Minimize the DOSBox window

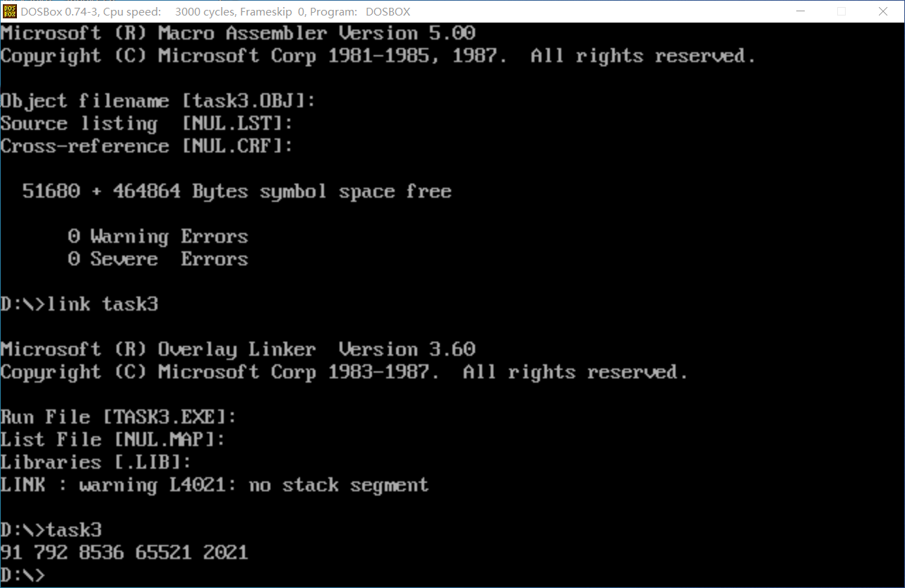pyautogui.click(x=801, y=11)
